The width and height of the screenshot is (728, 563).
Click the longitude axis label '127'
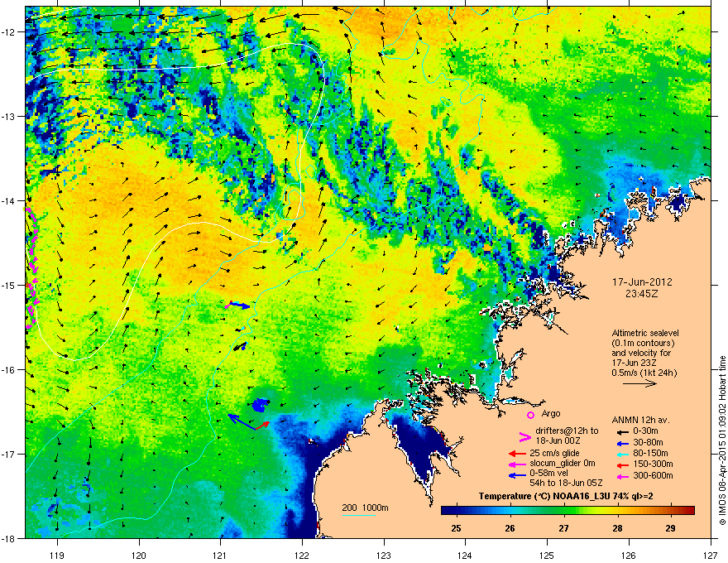click(x=711, y=555)
